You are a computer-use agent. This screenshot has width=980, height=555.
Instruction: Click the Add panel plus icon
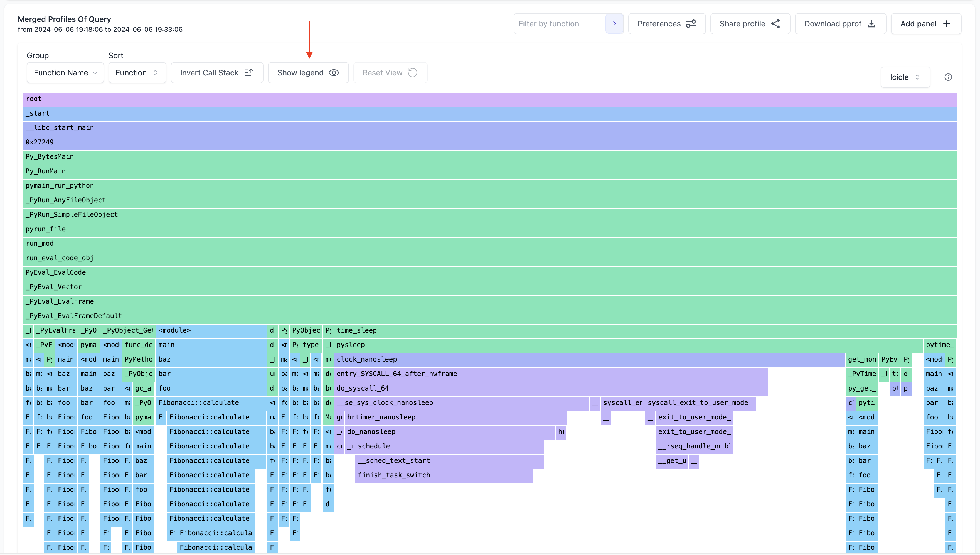coord(947,24)
